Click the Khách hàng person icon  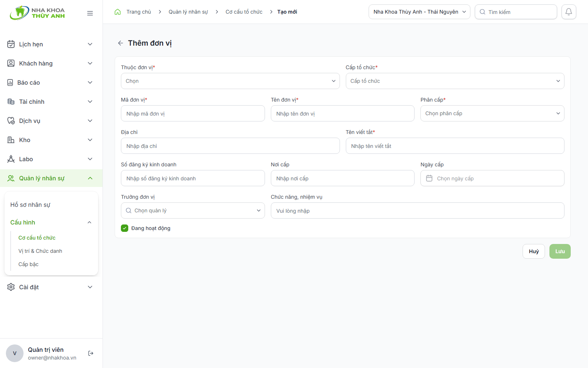[11, 63]
